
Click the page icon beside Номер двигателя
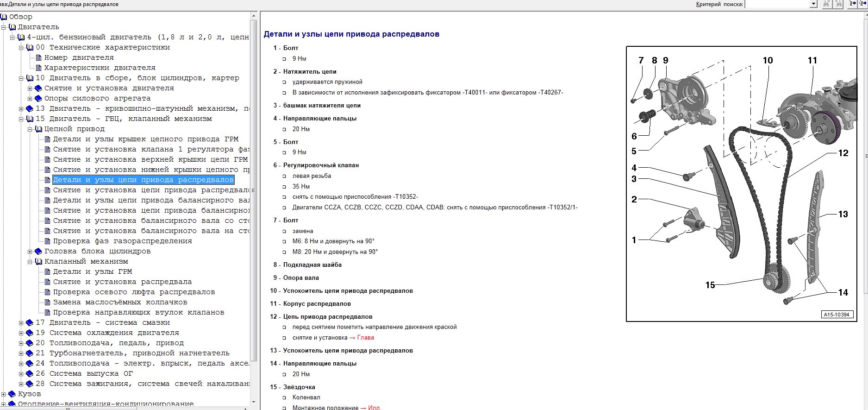(x=39, y=58)
